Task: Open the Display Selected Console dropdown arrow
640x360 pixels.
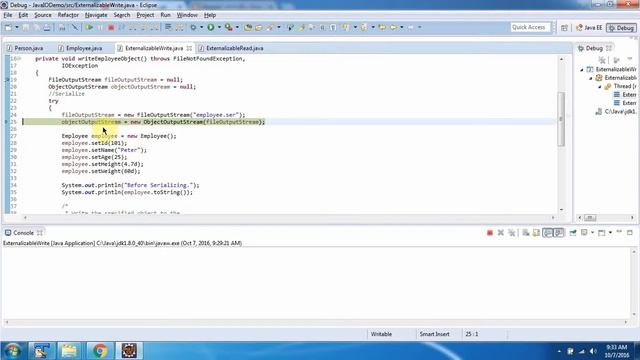Action: [x=593, y=233]
